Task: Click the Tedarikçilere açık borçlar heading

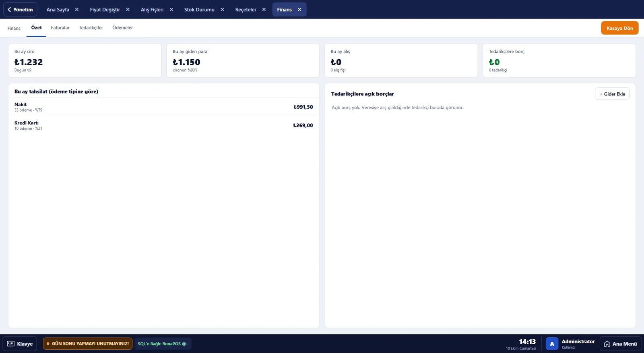Action: tap(363, 94)
